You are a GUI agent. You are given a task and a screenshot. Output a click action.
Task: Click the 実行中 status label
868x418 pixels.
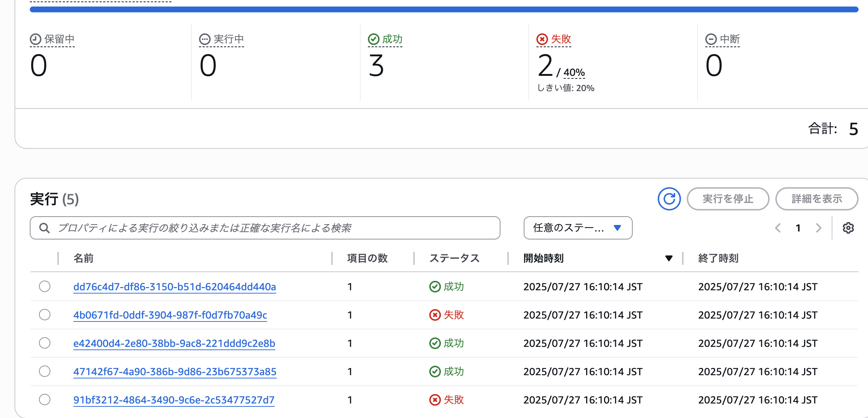(x=229, y=39)
